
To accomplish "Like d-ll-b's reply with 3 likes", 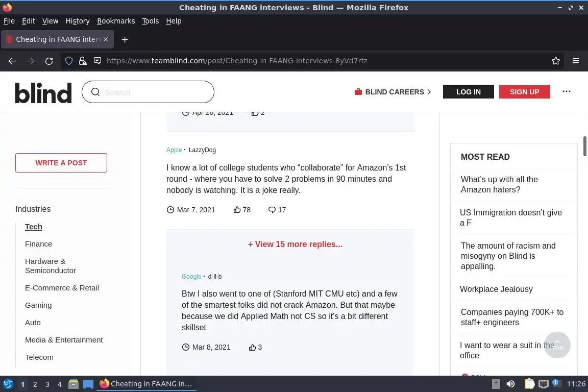I will click(x=252, y=348).
